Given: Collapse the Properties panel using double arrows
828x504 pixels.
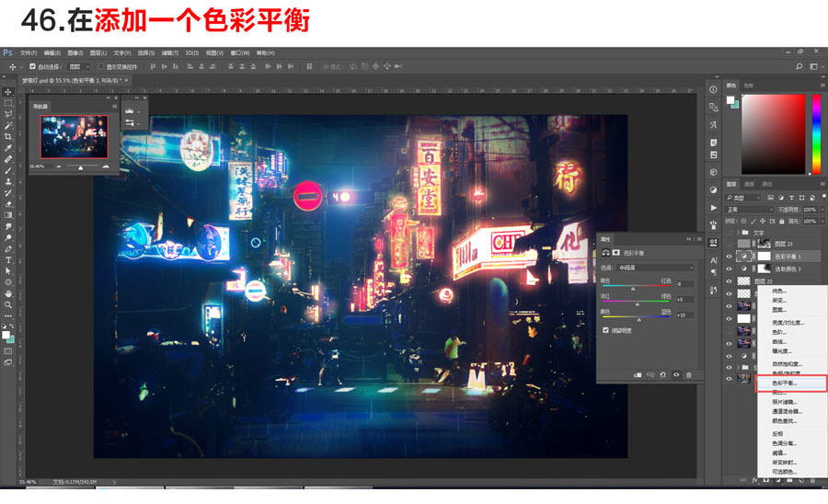Looking at the screenshot, I should [x=688, y=240].
